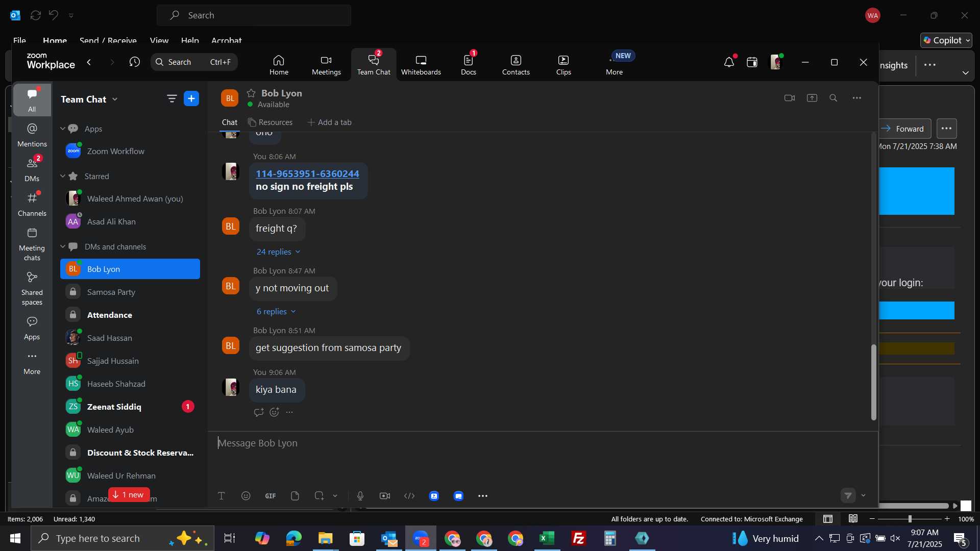
Task: Open Copilot dropdown in Outlook
Action: pyautogui.click(x=946, y=40)
